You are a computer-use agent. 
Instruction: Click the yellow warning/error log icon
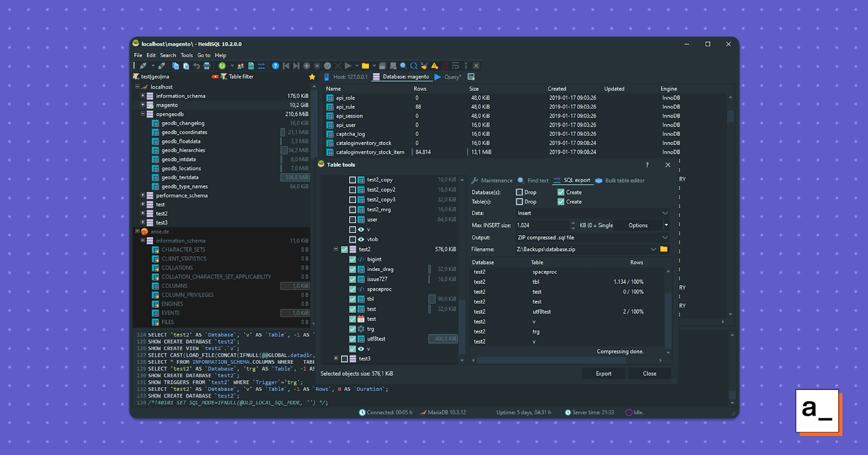[434, 66]
